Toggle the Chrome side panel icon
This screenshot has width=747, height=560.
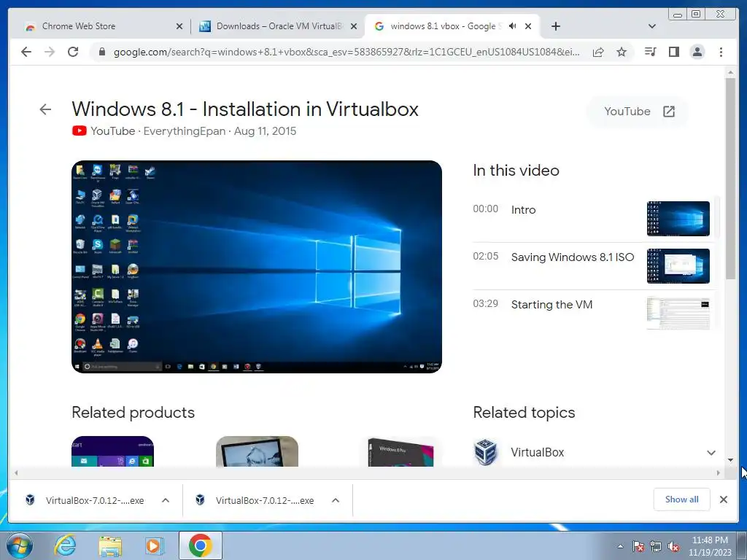[673, 52]
